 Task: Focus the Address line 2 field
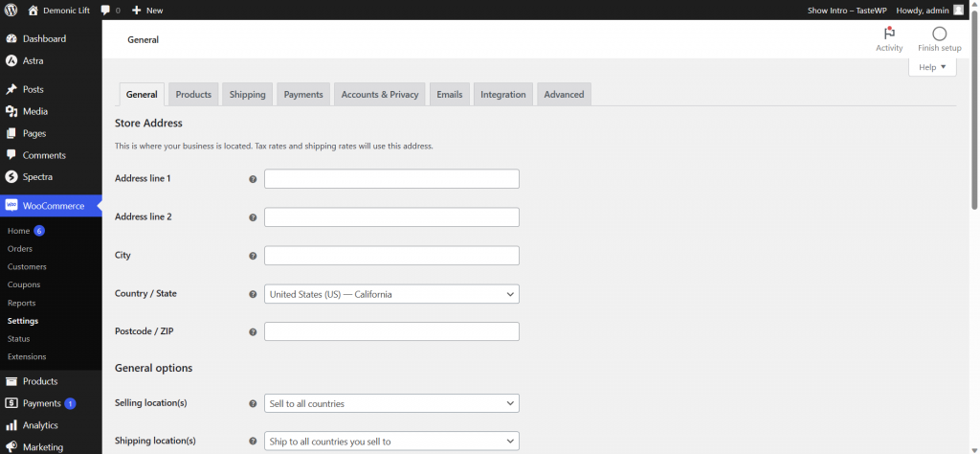(x=391, y=217)
